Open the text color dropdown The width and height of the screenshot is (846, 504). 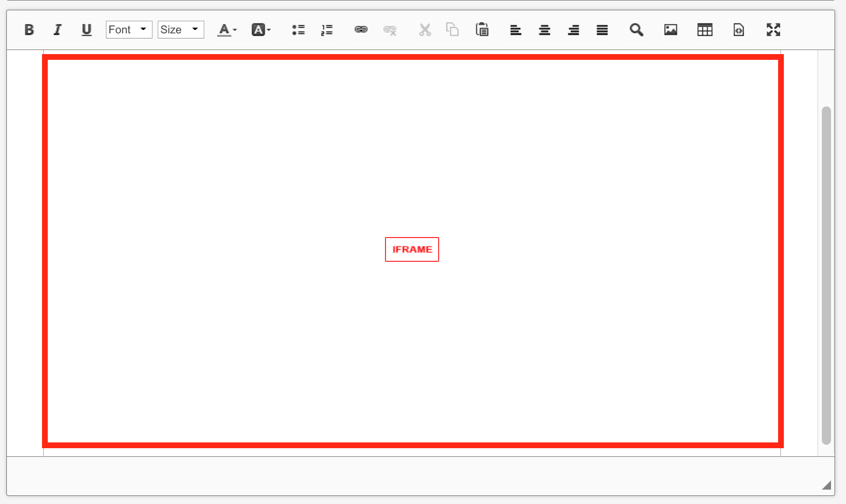tap(226, 29)
